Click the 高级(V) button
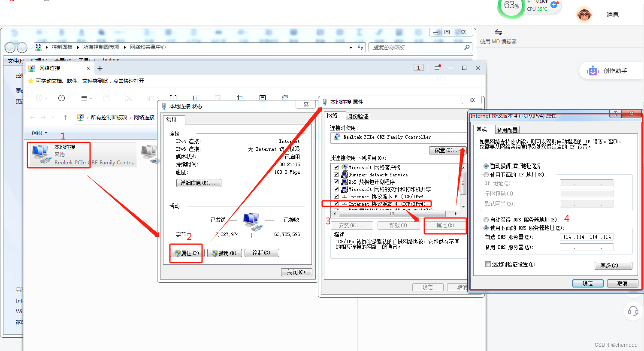The height and width of the screenshot is (351, 644). tap(613, 266)
